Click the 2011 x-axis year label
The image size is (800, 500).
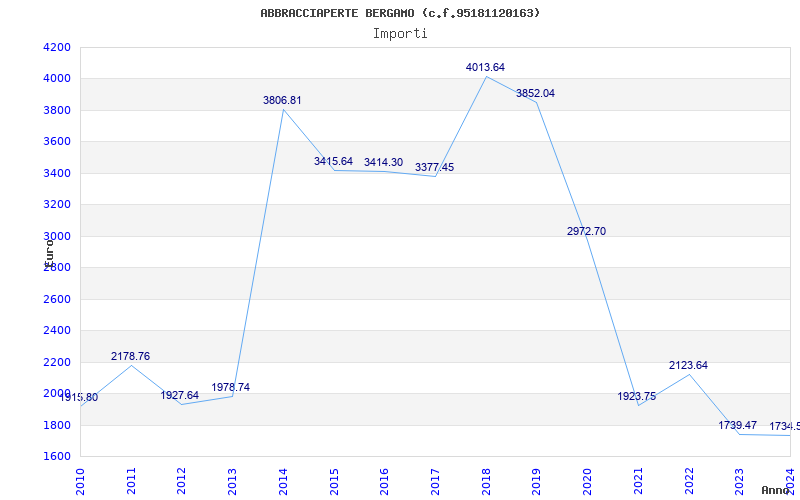click(x=131, y=481)
